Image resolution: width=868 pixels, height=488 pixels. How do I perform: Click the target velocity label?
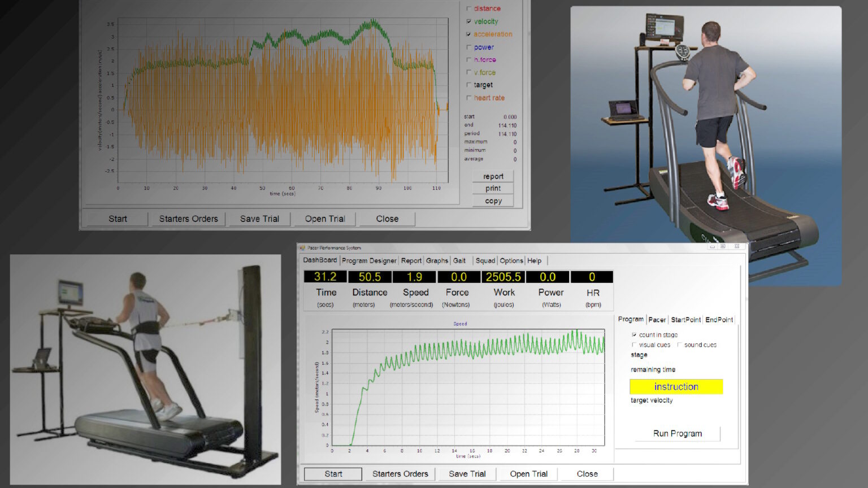[x=652, y=400]
